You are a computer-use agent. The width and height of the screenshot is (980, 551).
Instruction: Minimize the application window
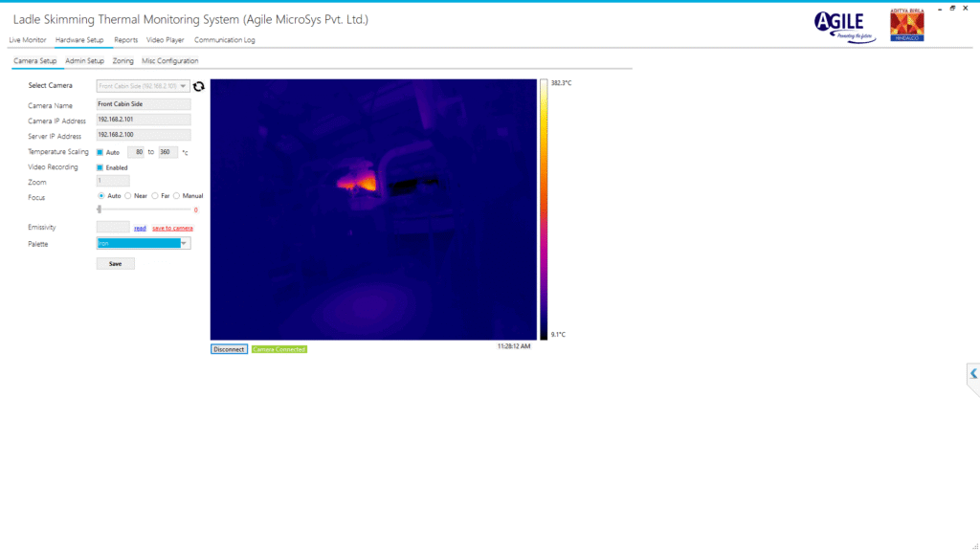[x=940, y=9]
